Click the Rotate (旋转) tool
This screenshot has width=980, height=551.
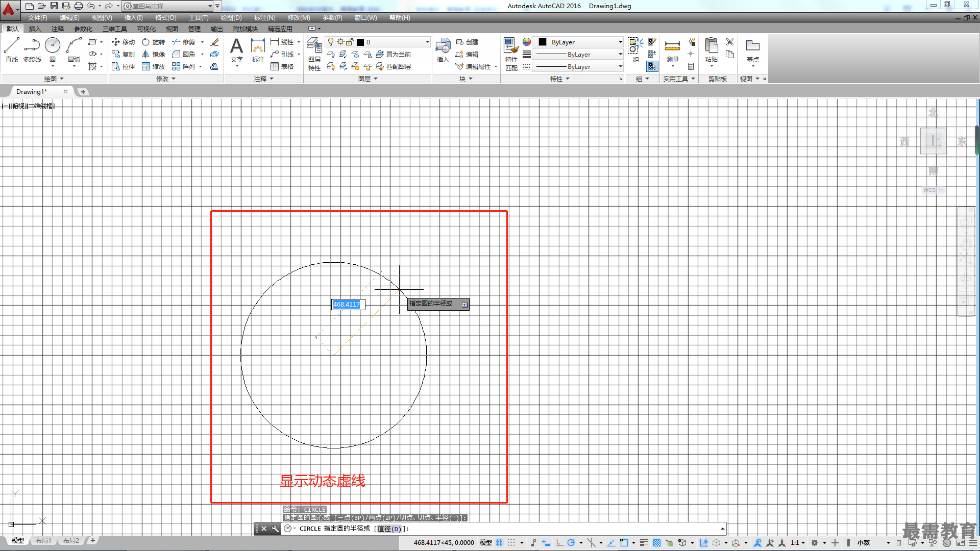tap(153, 42)
